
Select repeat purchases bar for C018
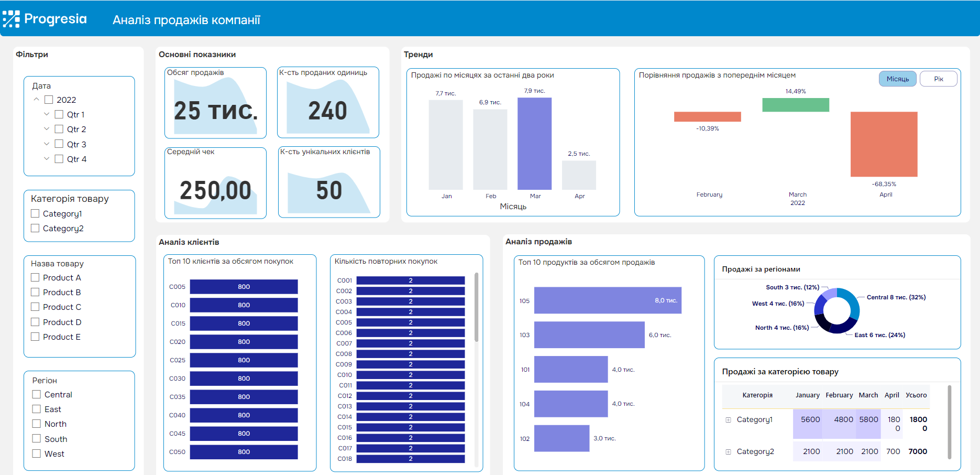pos(411,459)
